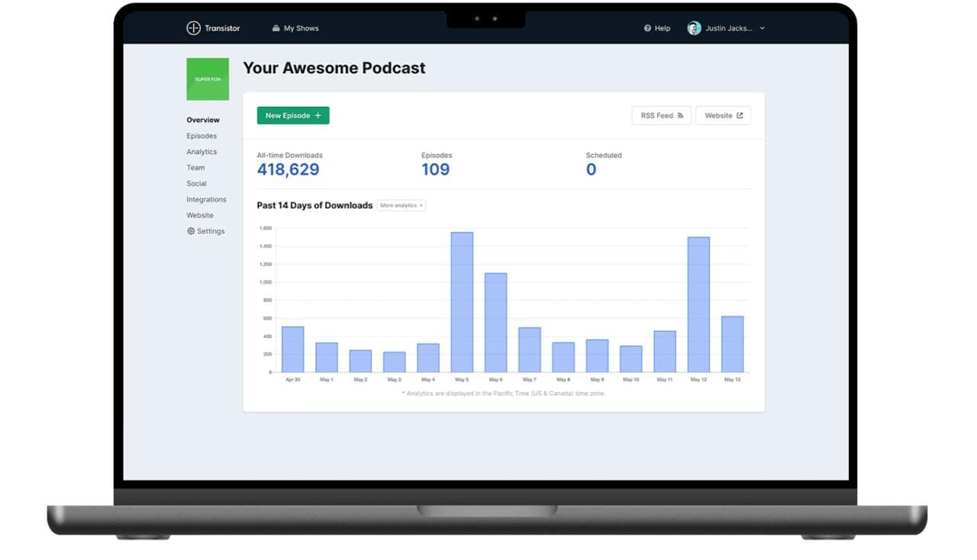Click the Settings gear icon in sidebar

point(191,231)
